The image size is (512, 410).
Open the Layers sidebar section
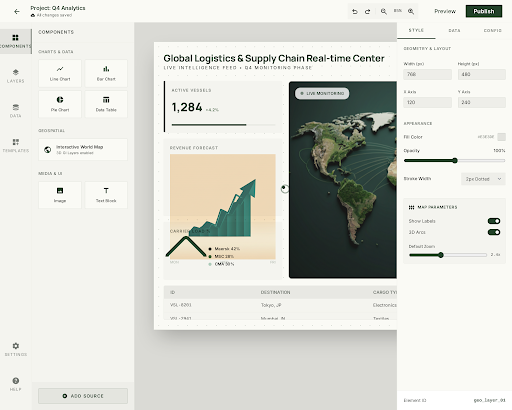[x=16, y=76]
